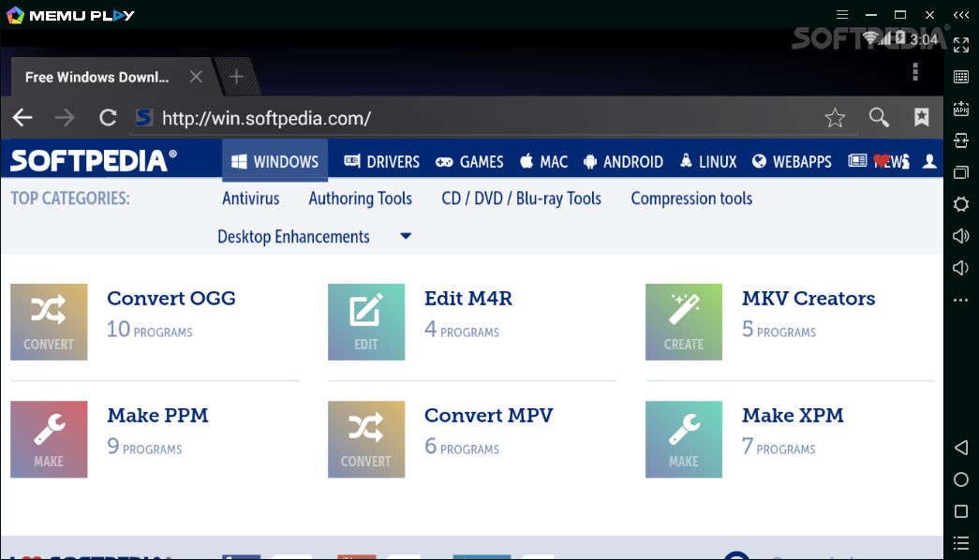The width and height of the screenshot is (979, 560).
Task: Open the Make XPM title link
Action: click(793, 415)
